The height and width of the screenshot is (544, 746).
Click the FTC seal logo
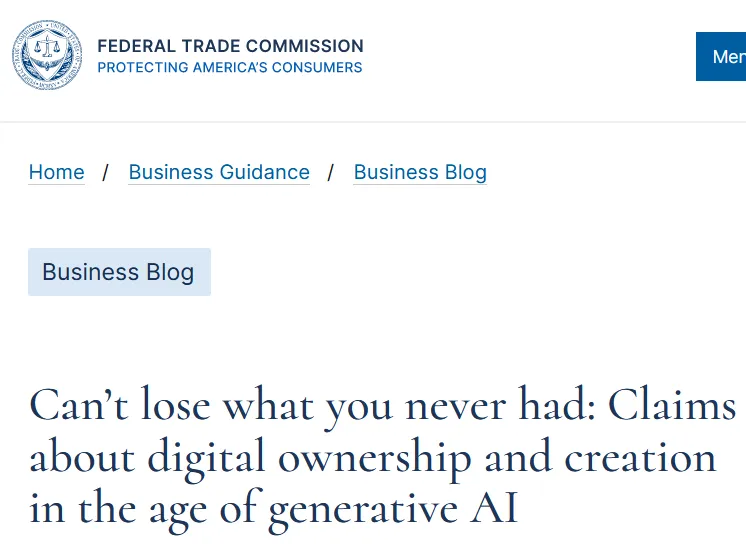(48, 56)
